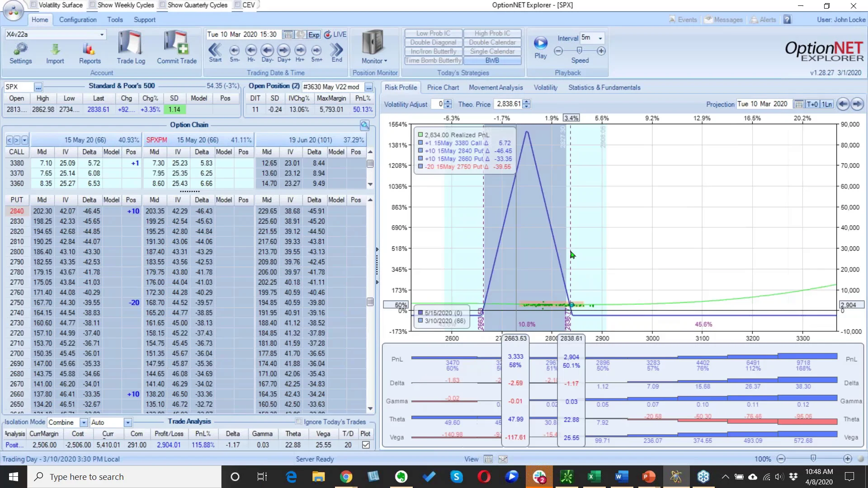Select the BWB strategy button
The width and height of the screenshot is (868, 488).
click(492, 61)
